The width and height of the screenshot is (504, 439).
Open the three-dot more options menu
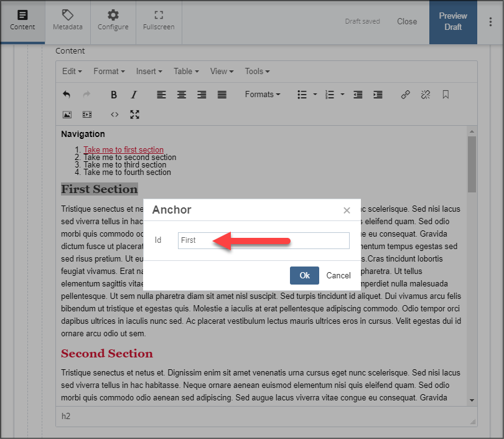pyautogui.click(x=490, y=22)
